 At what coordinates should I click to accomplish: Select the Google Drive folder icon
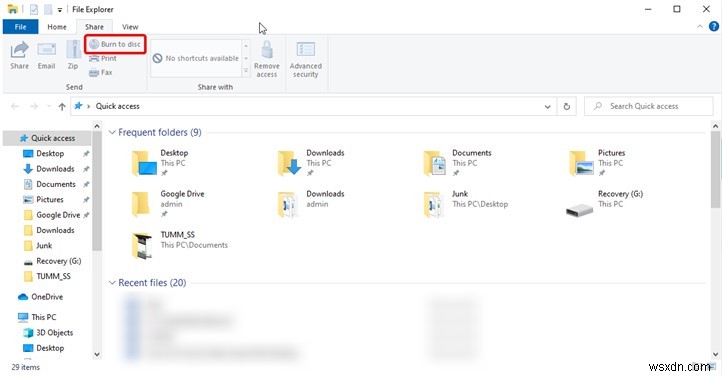(x=140, y=204)
